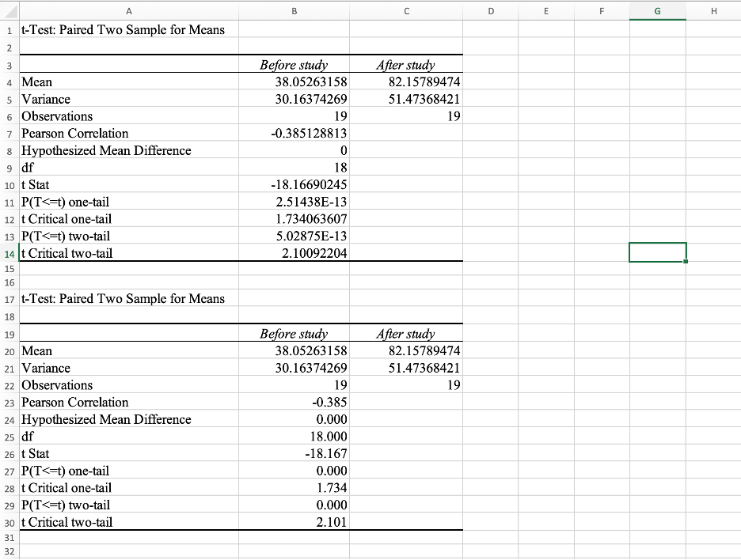This screenshot has height=560, width=741.
Task: Select column A header
Action: pos(129,10)
